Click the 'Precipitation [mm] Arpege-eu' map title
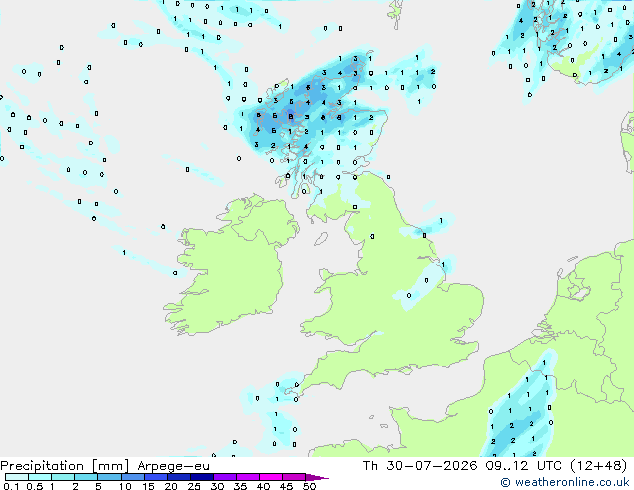Viewport: 634px width, 490px height. tap(105, 466)
